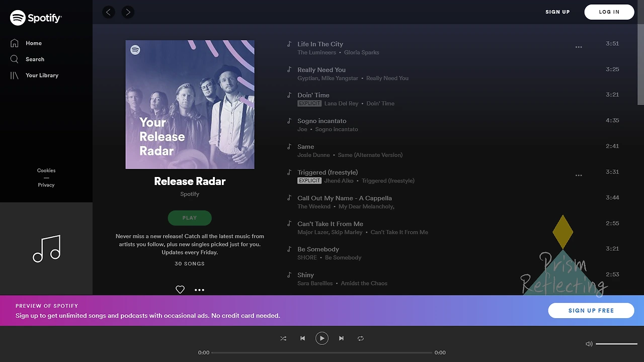The width and height of the screenshot is (644, 362).
Task: Click note icon beside Life In The City
Action: pyautogui.click(x=289, y=44)
